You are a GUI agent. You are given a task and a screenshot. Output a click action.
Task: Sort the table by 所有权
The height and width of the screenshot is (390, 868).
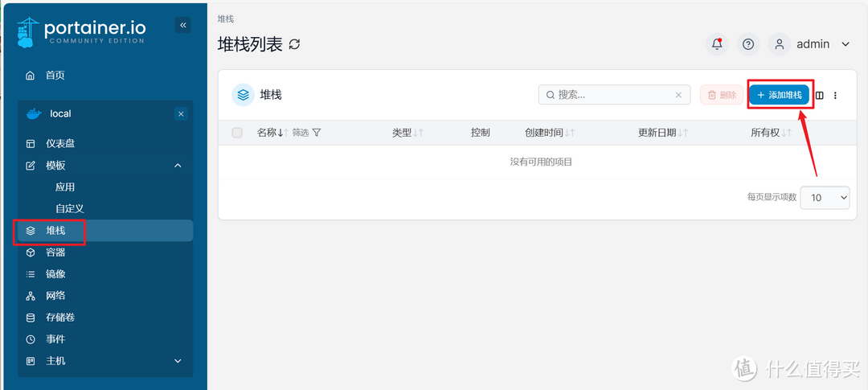(x=772, y=133)
